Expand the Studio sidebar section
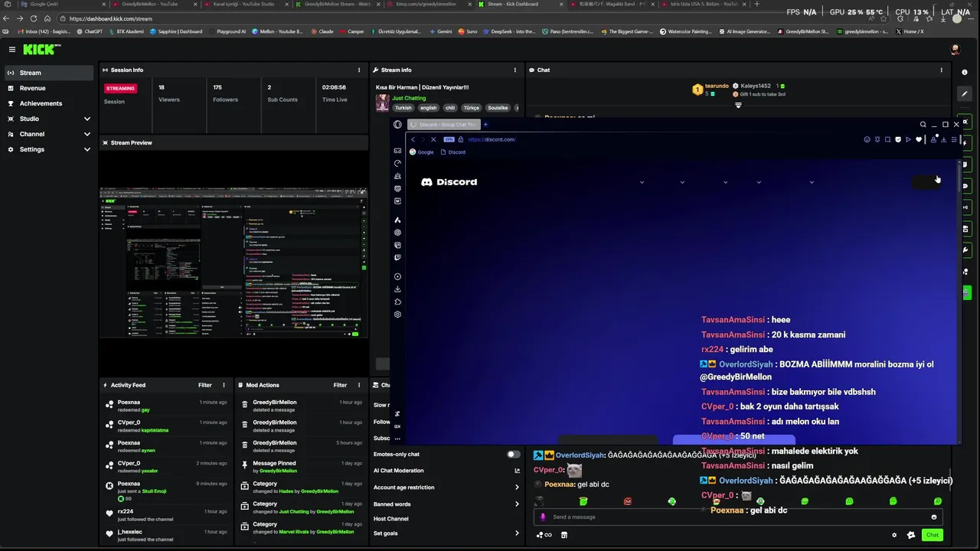This screenshot has height=551, width=980. [x=47, y=119]
